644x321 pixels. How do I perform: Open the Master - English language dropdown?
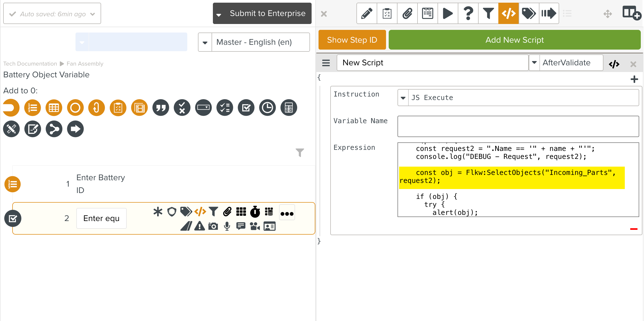[205, 42]
